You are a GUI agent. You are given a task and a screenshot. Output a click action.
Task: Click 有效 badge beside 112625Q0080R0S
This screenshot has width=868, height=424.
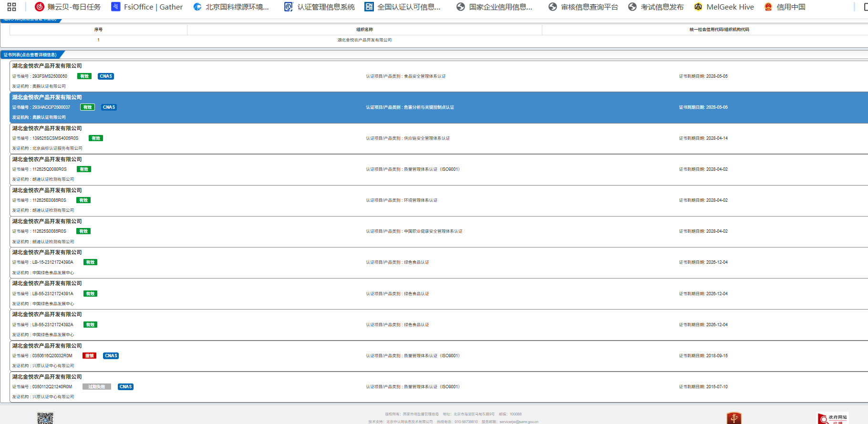84,169
